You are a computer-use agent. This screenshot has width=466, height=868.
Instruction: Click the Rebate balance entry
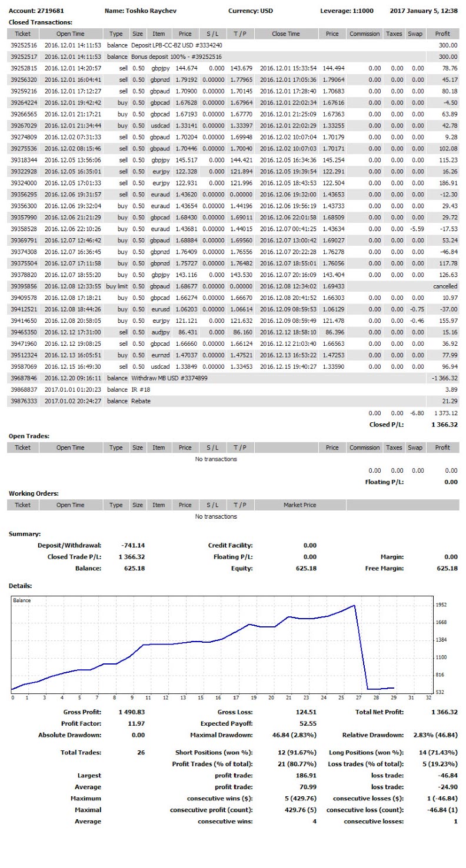coord(141,400)
